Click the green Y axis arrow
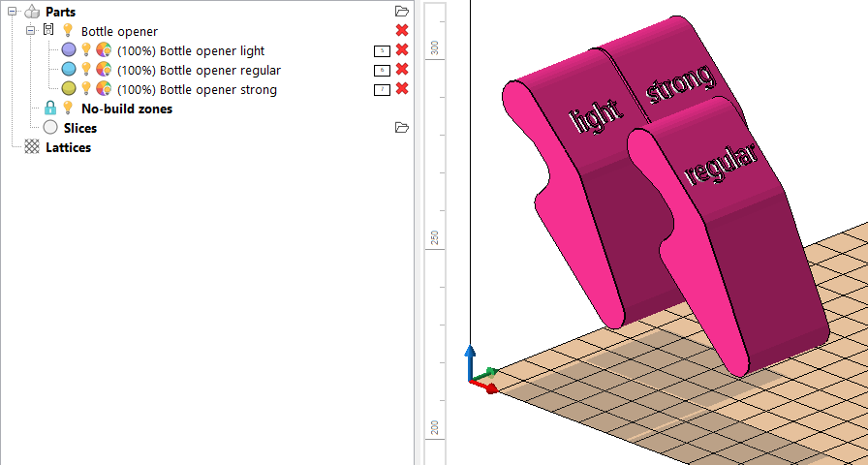The width and height of the screenshot is (868, 465). (x=485, y=374)
